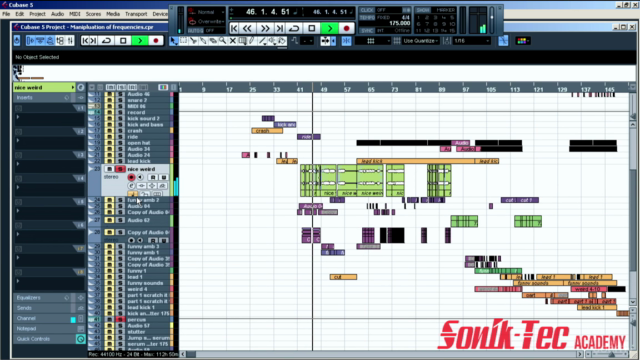Open the Normal record mode dropdown

click(x=207, y=12)
